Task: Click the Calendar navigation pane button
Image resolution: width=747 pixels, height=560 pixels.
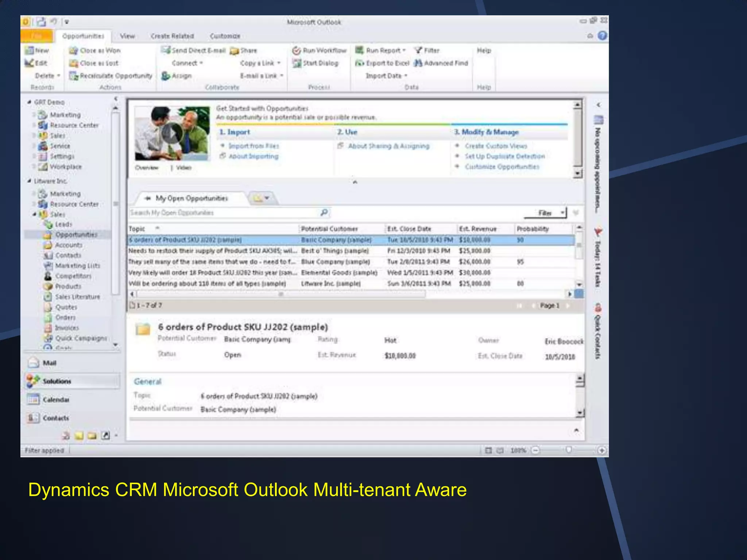Action: click(72, 400)
